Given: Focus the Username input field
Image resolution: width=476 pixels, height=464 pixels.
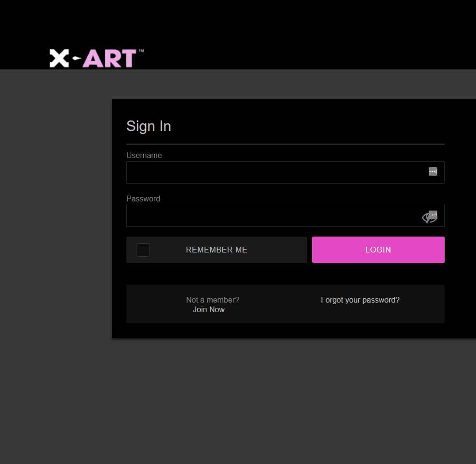Looking at the screenshot, I should [x=285, y=172].
